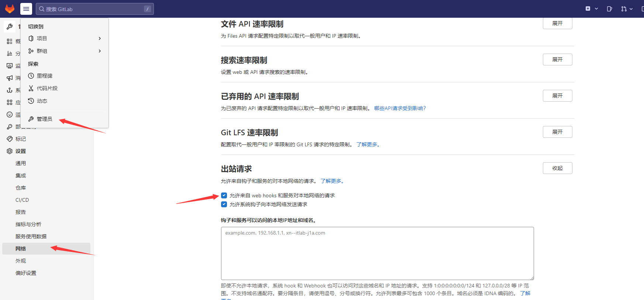Open Network (网络) settings in sidebar

tap(21, 249)
